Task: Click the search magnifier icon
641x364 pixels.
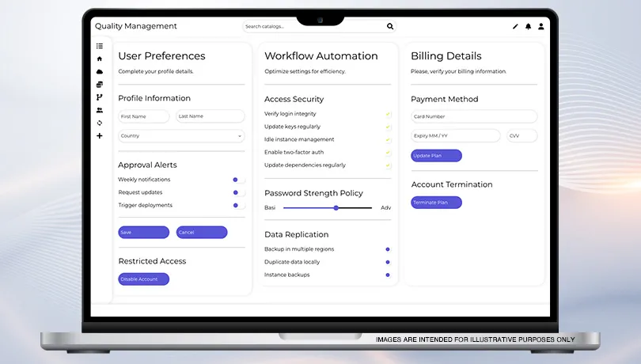Action: click(390, 26)
